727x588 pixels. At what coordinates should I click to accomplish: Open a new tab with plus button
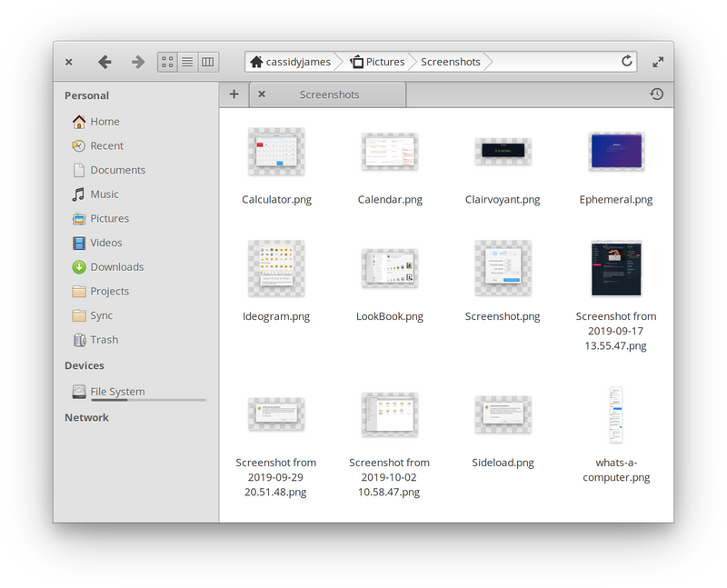(234, 95)
